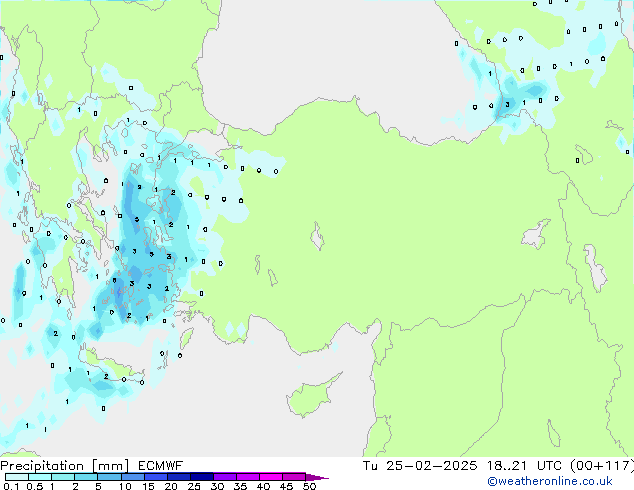This screenshot has width=634, height=490.
Task: Click the 1–2 mm legend color swatch
Action: (x=63, y=477)
